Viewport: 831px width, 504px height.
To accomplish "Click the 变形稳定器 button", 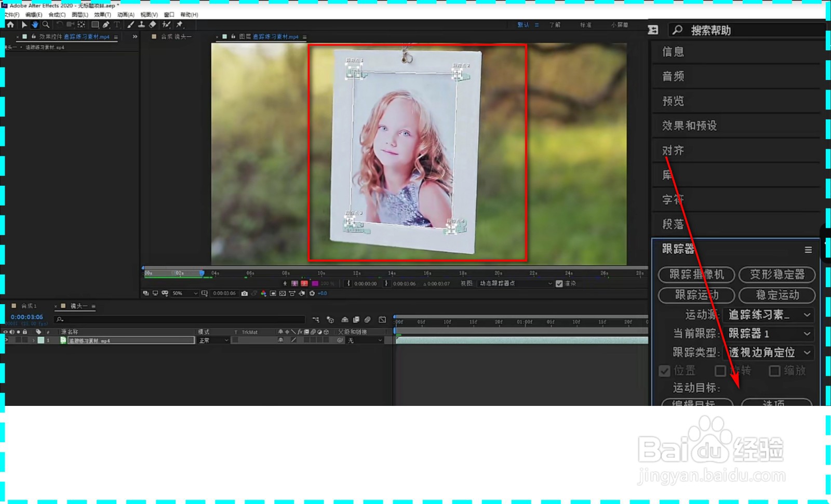I will 777,275.
